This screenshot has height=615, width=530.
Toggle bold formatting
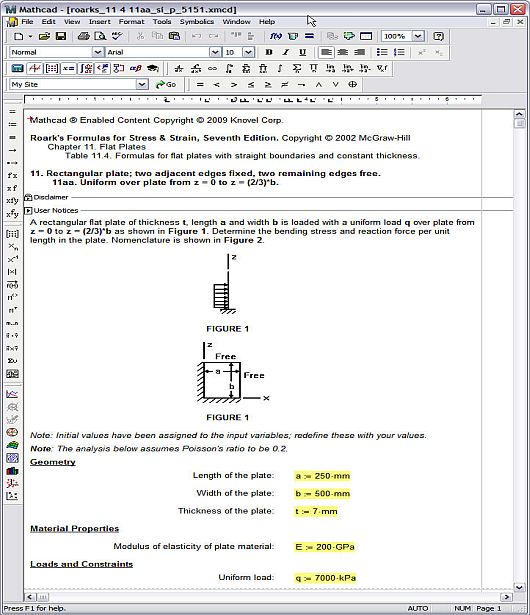(269, 52)
